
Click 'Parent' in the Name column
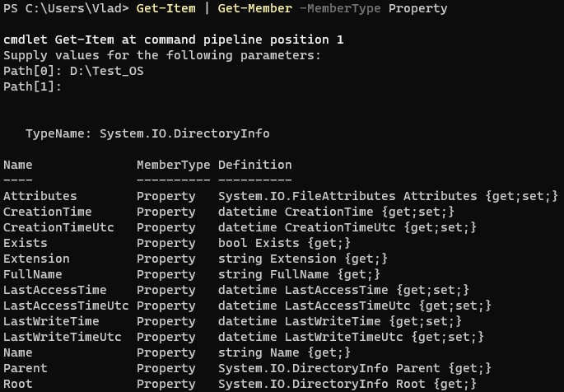(x=26, y=368)
